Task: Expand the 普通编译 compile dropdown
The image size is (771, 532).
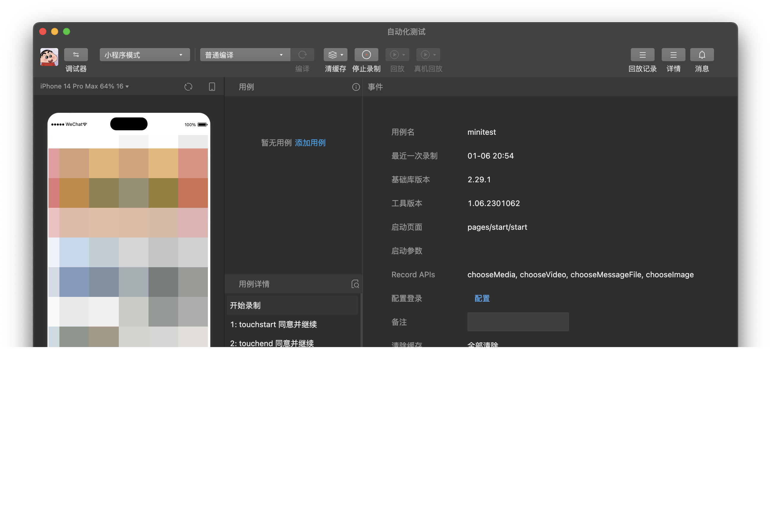Action: 245,55
